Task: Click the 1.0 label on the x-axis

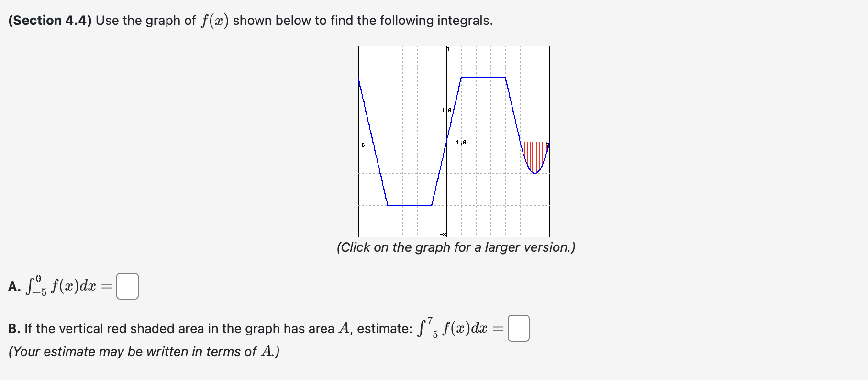Action: (460, 141)
